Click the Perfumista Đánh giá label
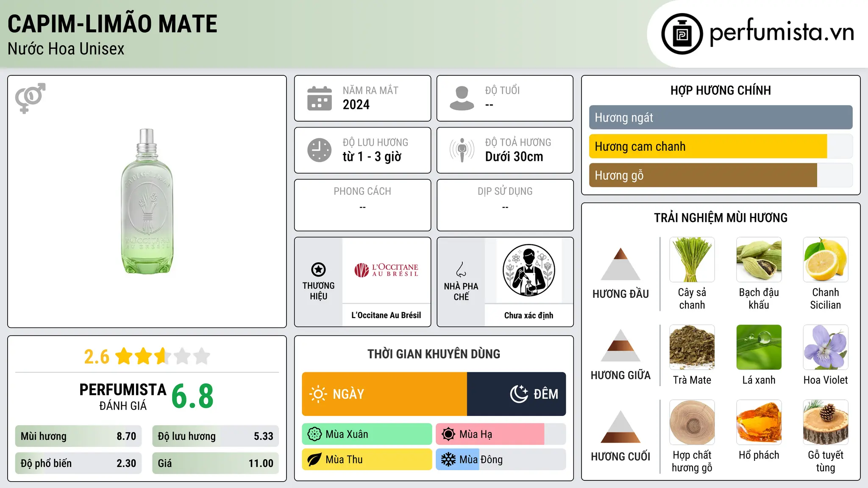868x488 pixels. 123,396
